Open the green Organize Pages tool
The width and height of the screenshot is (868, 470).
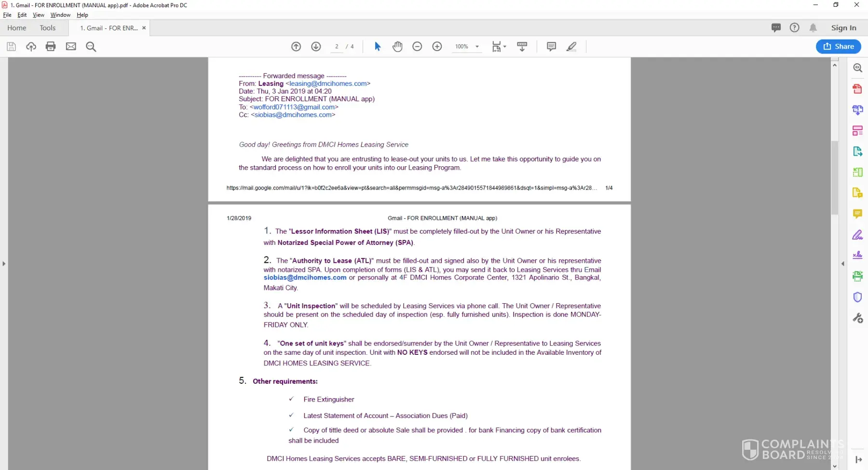857,172
